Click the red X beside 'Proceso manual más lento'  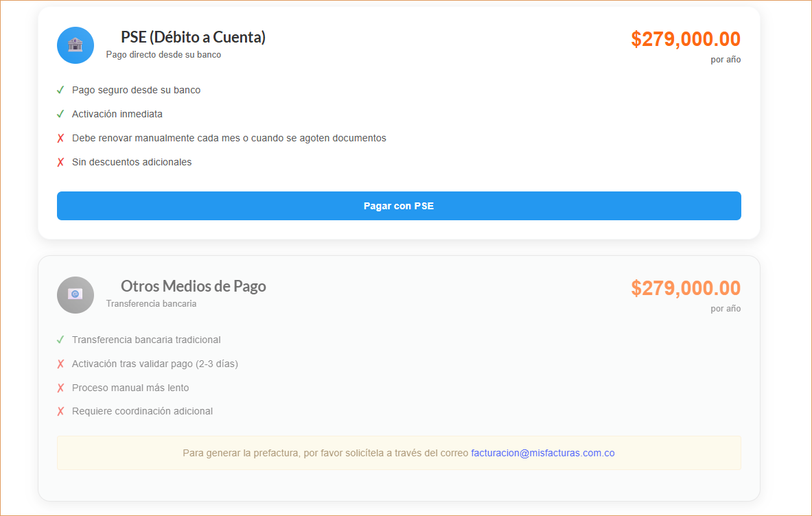tap(60, 388)
